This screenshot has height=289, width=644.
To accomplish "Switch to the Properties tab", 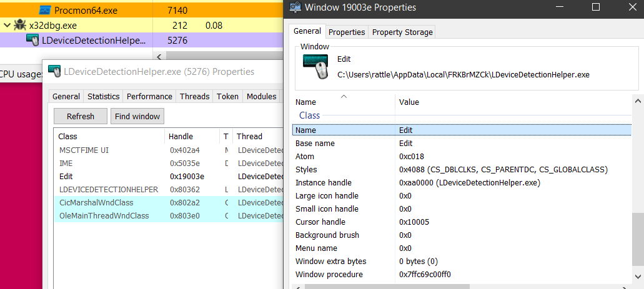I will point(347,32).
